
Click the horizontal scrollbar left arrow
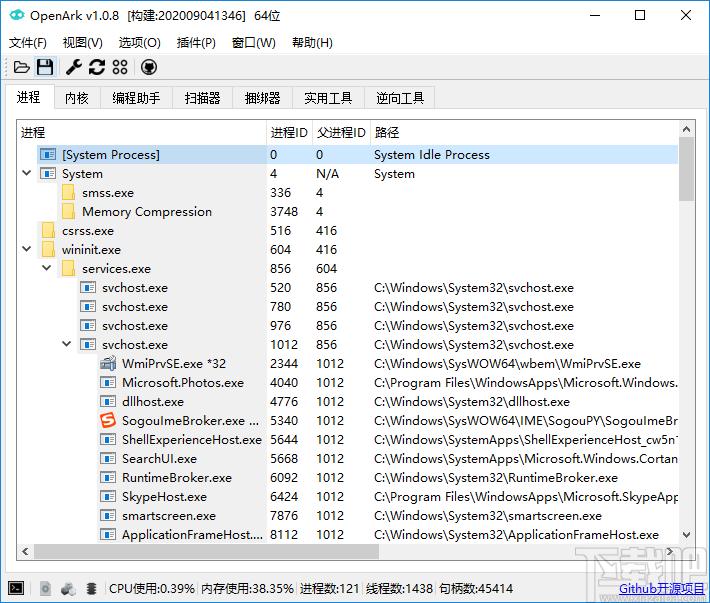25,551
